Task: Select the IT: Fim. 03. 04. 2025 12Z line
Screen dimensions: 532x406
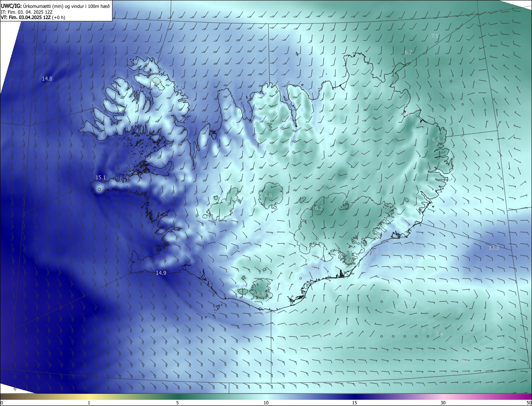Action: coord(27,12)
